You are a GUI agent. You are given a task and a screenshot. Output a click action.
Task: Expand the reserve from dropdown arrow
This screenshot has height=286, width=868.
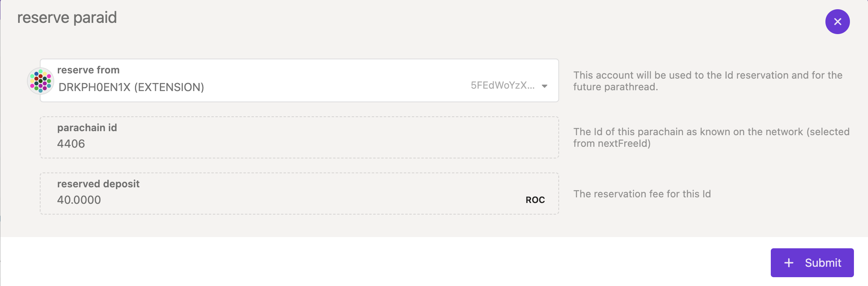point(545,86)
